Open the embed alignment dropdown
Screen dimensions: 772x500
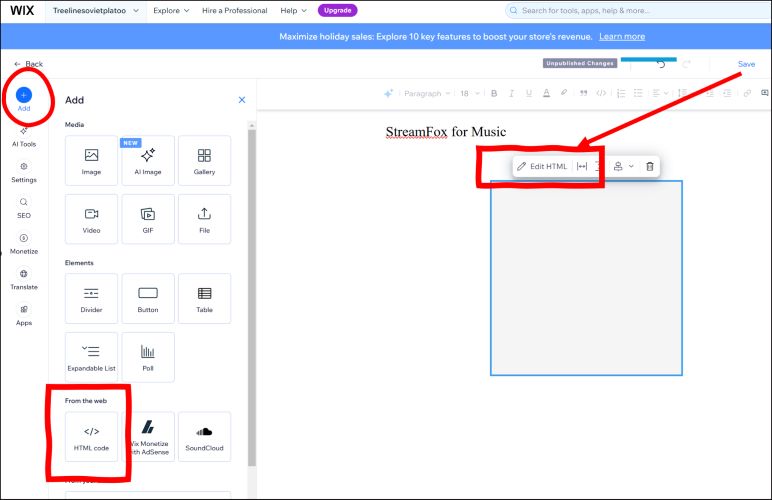click(x=623, y=166)
